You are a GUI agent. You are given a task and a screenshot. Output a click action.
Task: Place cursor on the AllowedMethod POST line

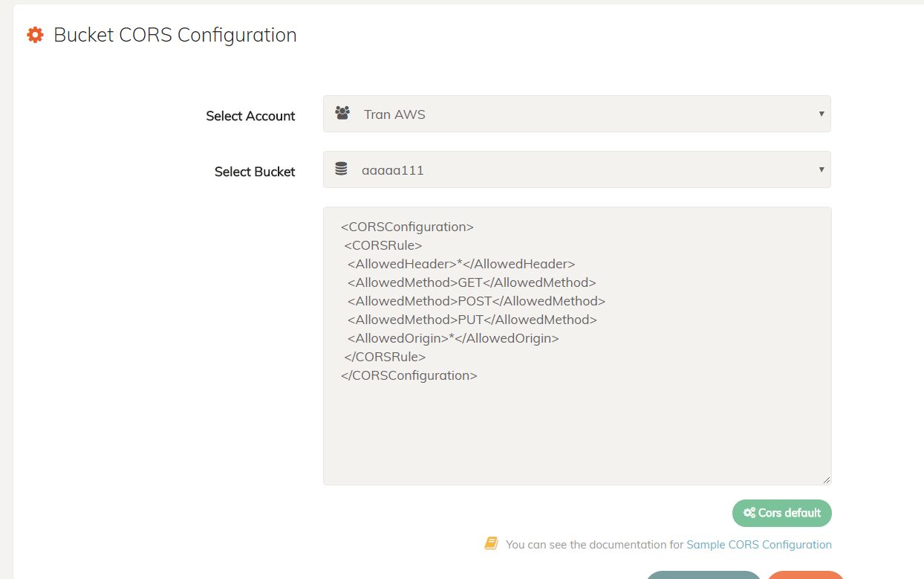476,301
